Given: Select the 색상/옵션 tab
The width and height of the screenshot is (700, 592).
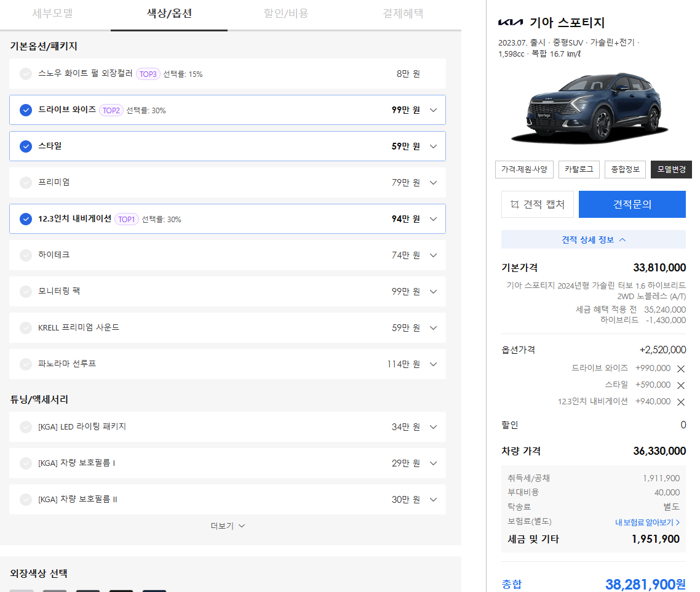Looking at the screenshot, I should point(169,14).
